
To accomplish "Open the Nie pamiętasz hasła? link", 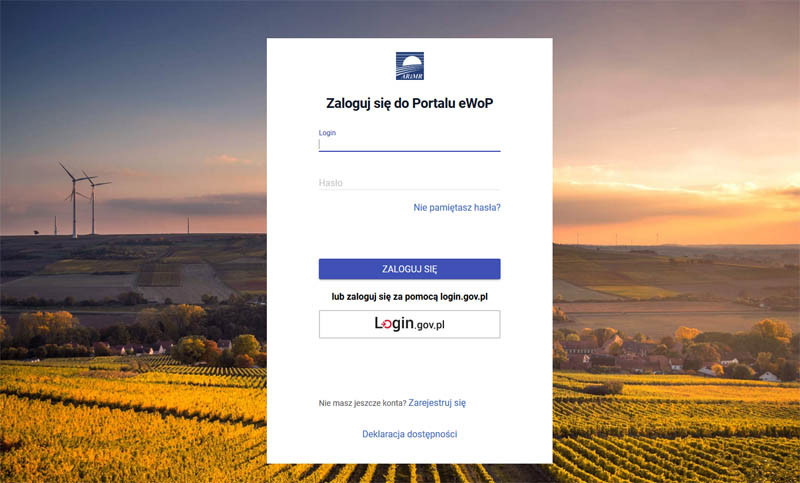I will 457,208.
